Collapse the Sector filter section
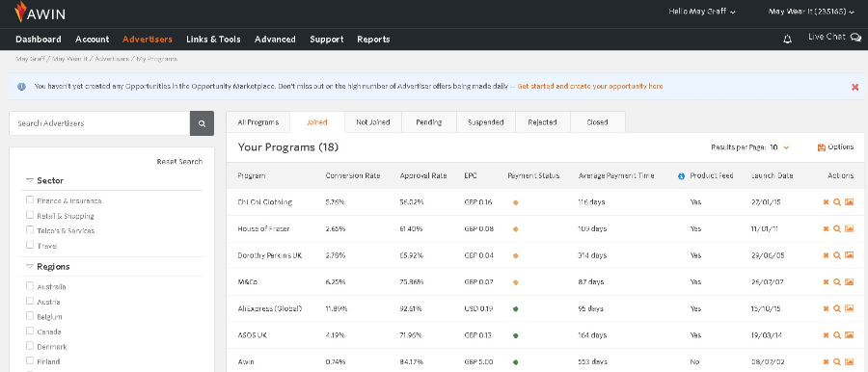Image resolution: width=868 pixels, height=372 pixels. tap(30, 180)
